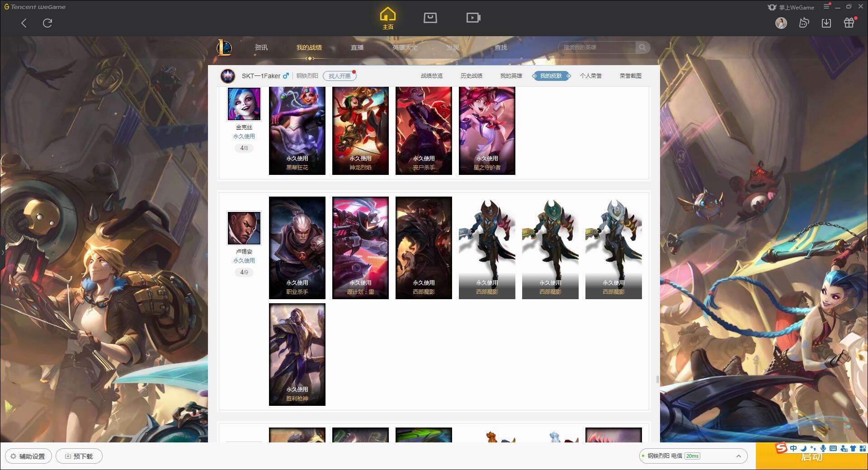Open the chat messages icon
This screenshot has width=868, height=470.
pos(804,23)
